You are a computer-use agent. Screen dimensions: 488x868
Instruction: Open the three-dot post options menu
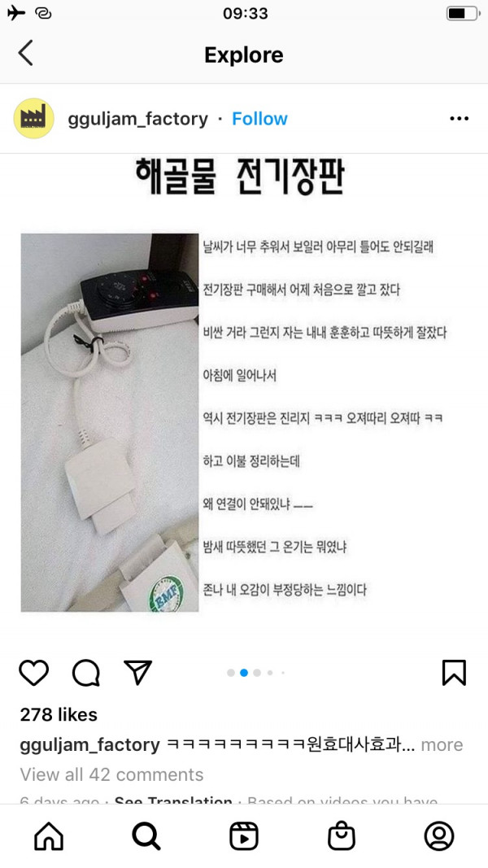(460, 119)
